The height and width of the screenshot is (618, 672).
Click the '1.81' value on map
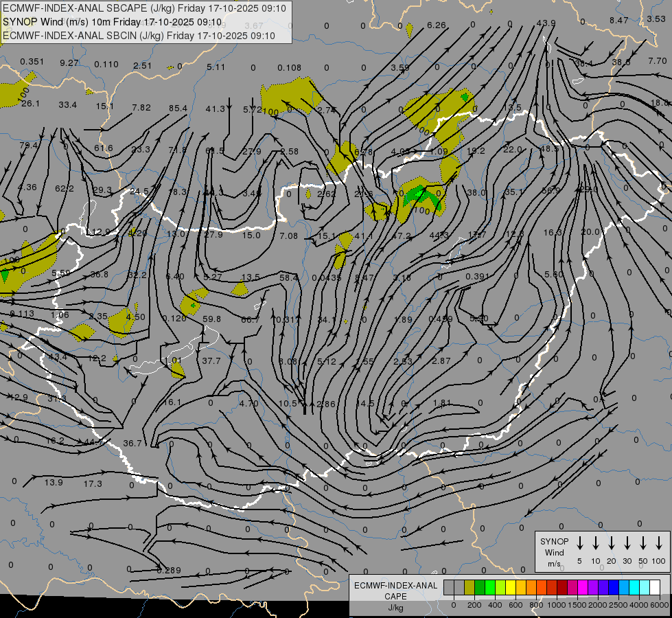pyautogui.click(x=442, y=402)
